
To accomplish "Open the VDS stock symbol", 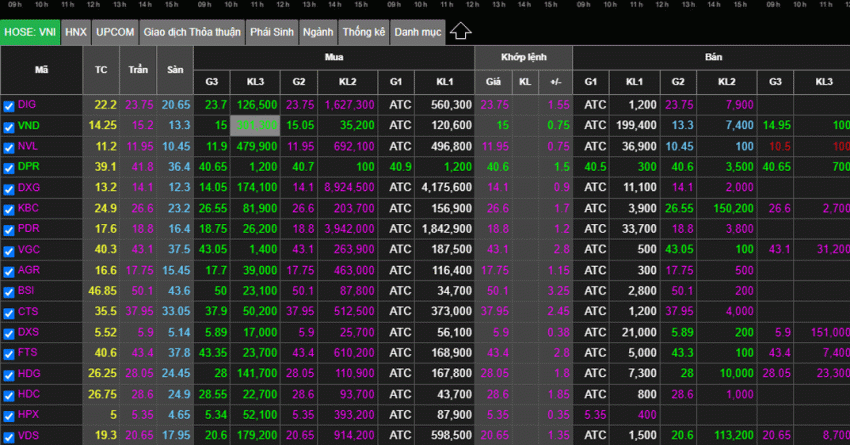I will click(x=28, y=435).
